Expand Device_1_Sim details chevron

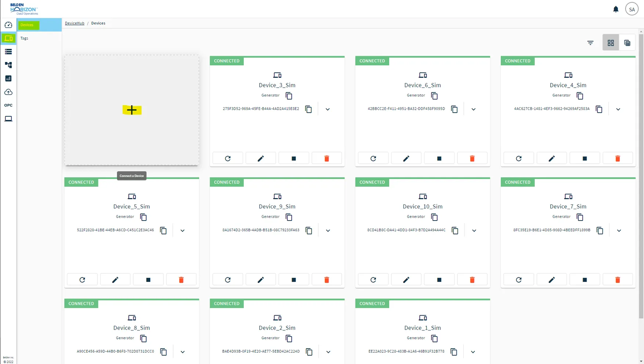tap(473, 352)
